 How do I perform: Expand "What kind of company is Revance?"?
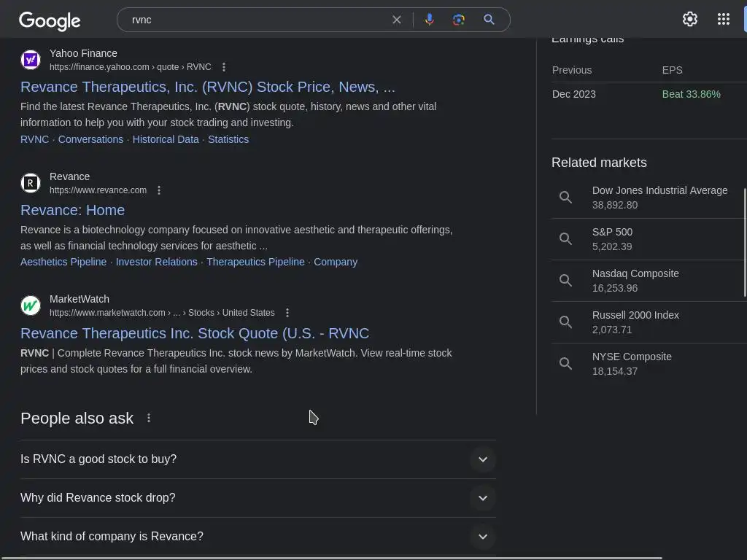pyautogui.click(x=258, y=536)
